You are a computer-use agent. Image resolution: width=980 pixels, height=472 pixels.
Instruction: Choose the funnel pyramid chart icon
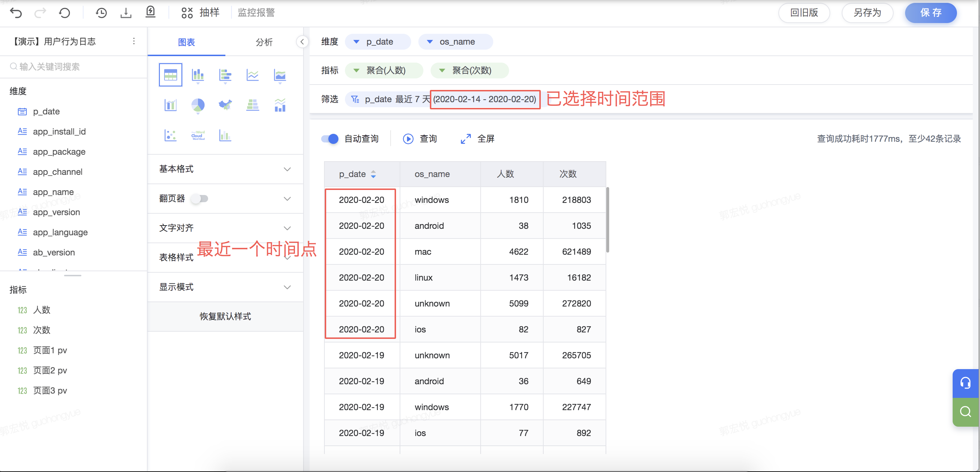click(x=253, y=105)
